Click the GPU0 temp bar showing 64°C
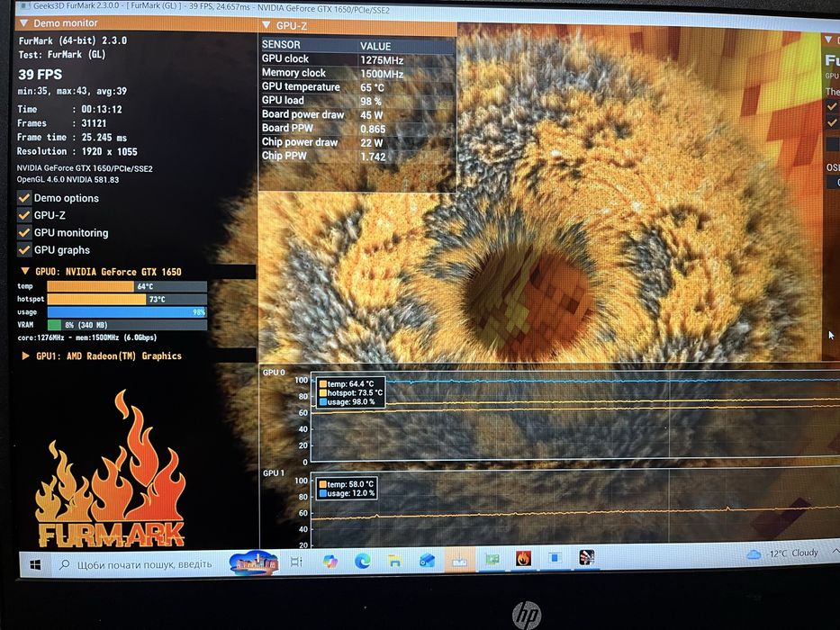Viewport: 840px width, 630px height. pyautogui.click(x=127, y=286)
